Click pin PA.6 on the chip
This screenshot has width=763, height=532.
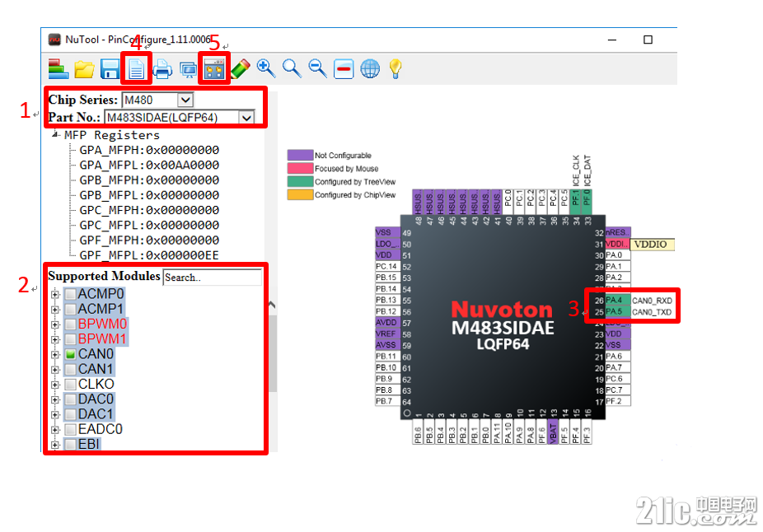point(618,357)
